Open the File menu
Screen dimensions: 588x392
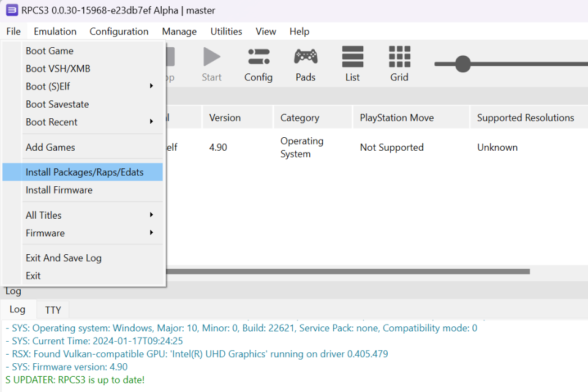point(13,31)
